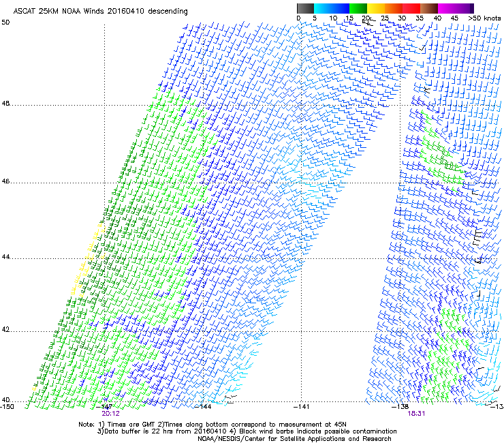Select the brown 35-40 knots legend swatch
504x443 pixels.
click(x=429, y=8)
